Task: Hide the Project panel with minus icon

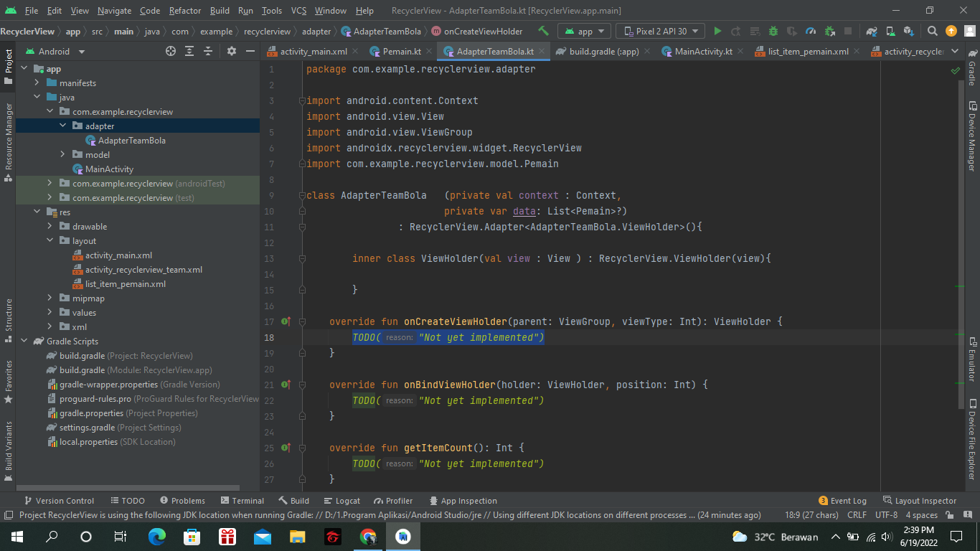Action: coord(250,51)
